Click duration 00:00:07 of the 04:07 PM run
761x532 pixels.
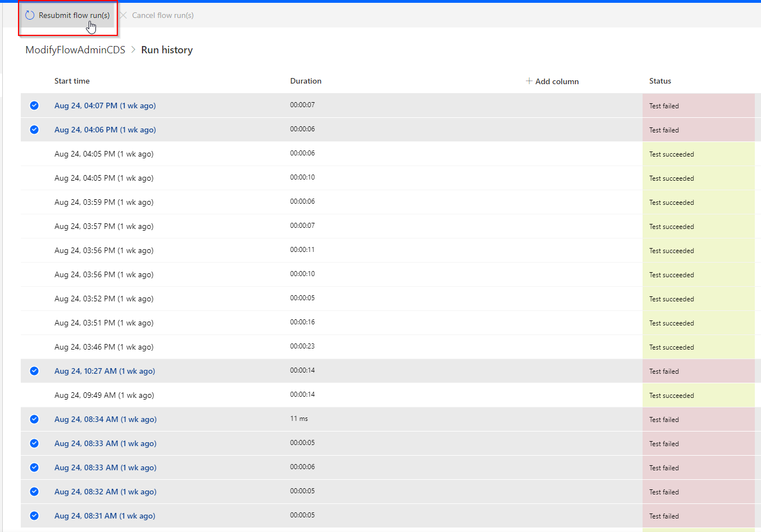[x=302, y=105]
